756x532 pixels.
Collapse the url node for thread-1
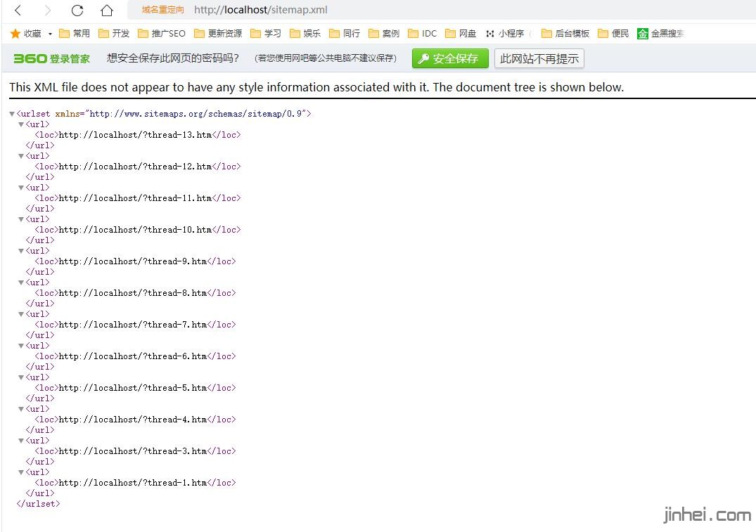(x=21, y=472)
